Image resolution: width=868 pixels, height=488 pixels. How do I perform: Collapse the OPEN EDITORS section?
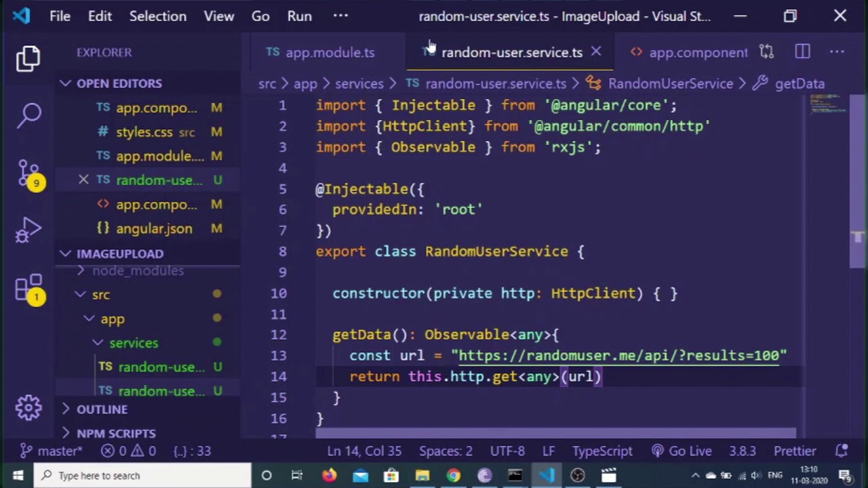tap(66, 83)
